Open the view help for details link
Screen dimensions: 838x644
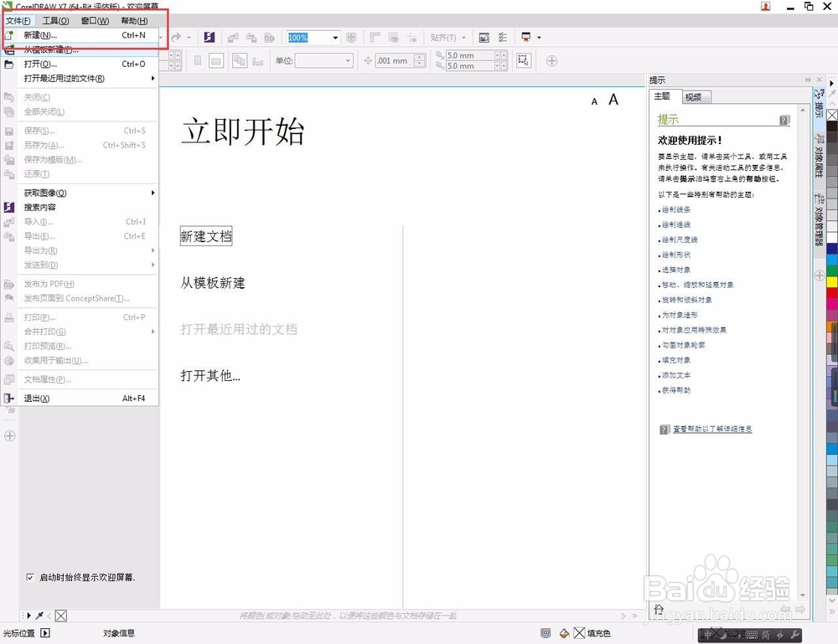tap(711, 429)
